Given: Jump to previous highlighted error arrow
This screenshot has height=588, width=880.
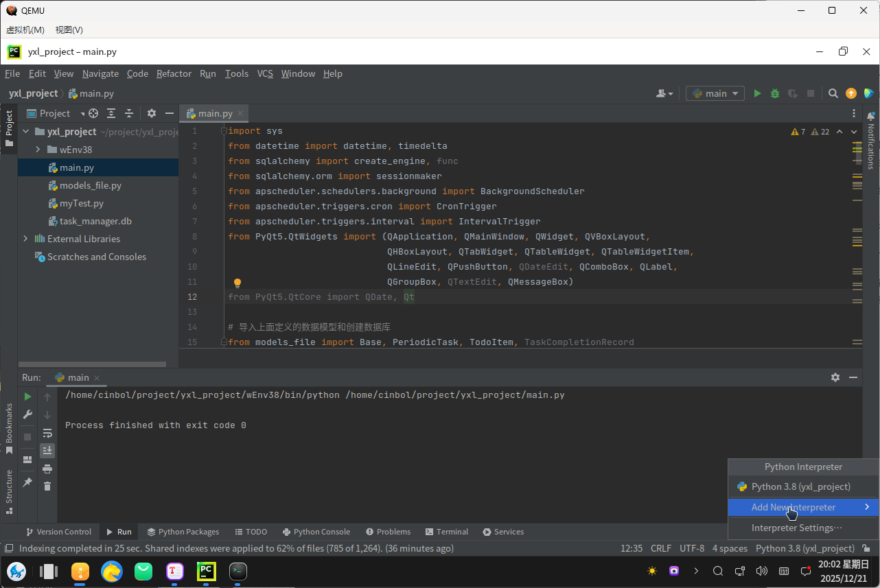Looking at the screenshot, I should pos(840,132).
